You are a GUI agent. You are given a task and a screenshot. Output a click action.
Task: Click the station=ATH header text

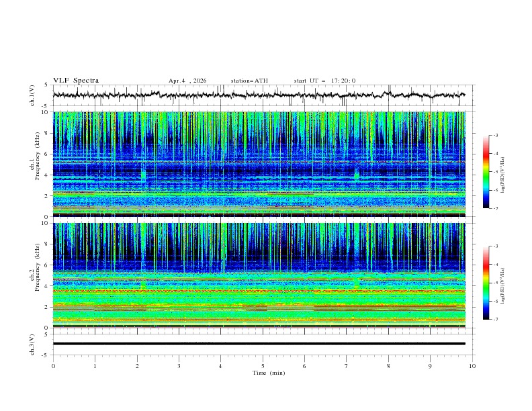(249, 81)
